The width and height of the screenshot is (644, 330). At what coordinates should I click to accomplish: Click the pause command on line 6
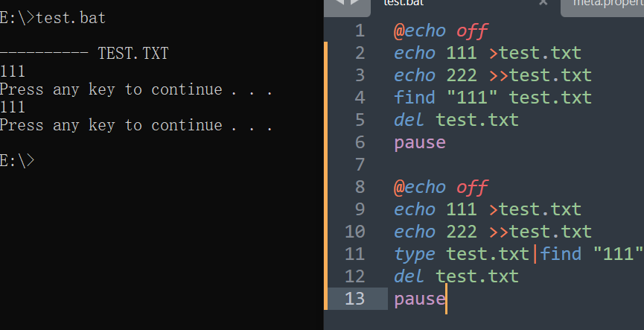[x=419, y=142]
